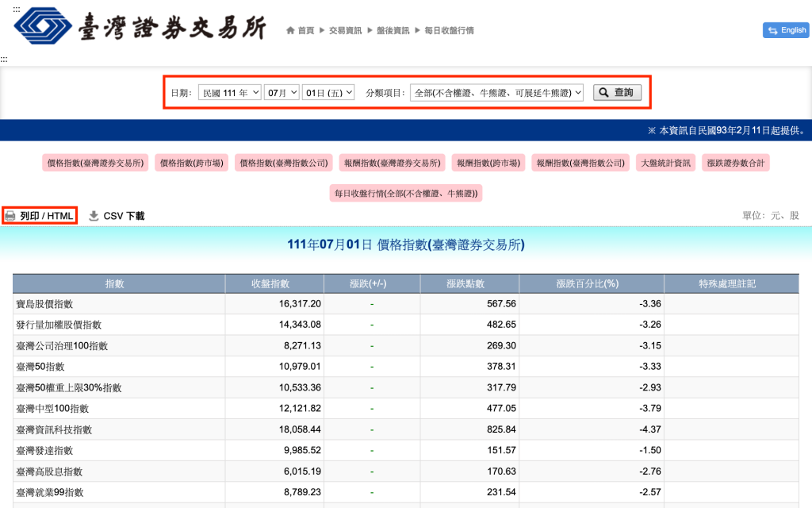
Task: Click 列印 / HTML text link
Action: (x=47, y=216)
